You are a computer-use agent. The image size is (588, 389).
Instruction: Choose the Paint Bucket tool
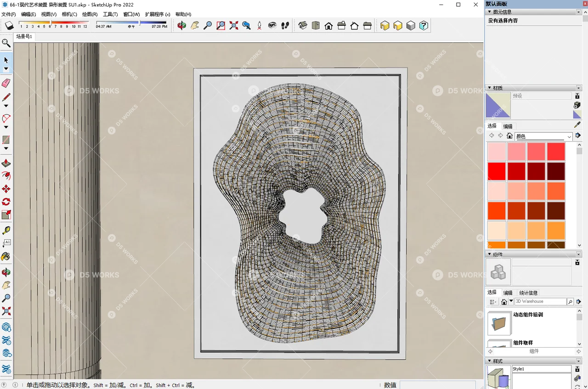[6, 256]
